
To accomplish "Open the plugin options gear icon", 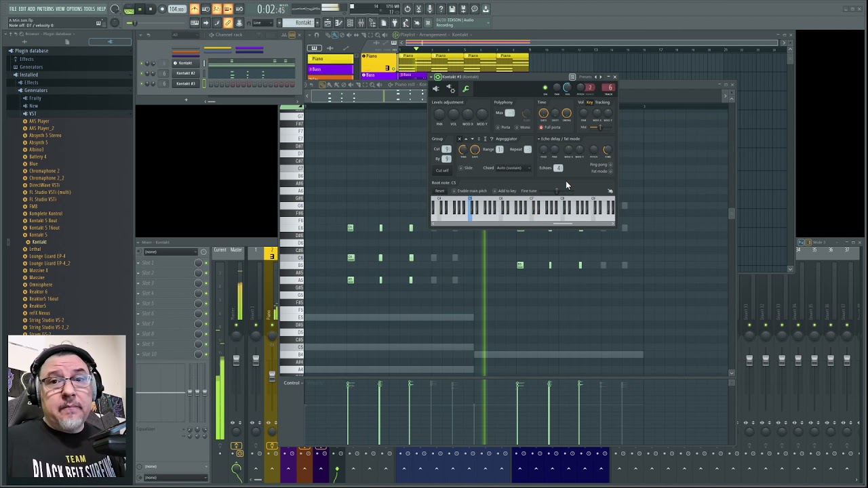I will click(x=450, y=89).
